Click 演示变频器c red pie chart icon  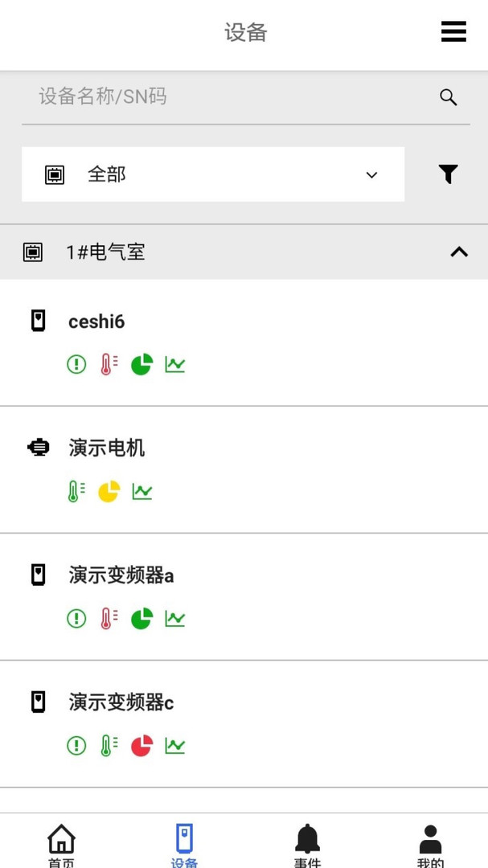click(141, 745)
